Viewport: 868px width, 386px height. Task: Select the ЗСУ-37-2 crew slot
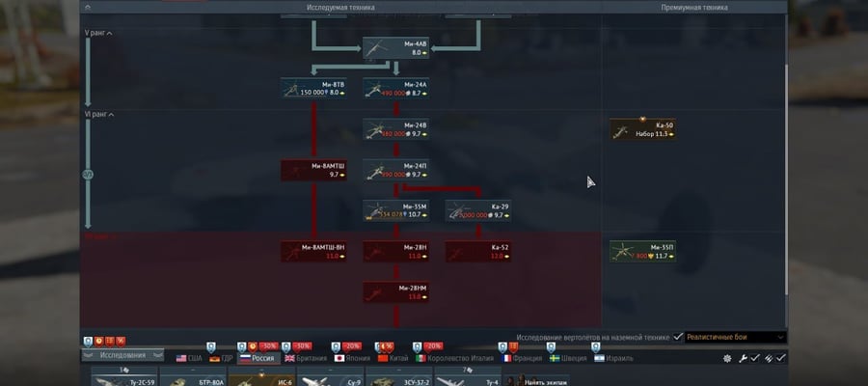click(398, 376)
